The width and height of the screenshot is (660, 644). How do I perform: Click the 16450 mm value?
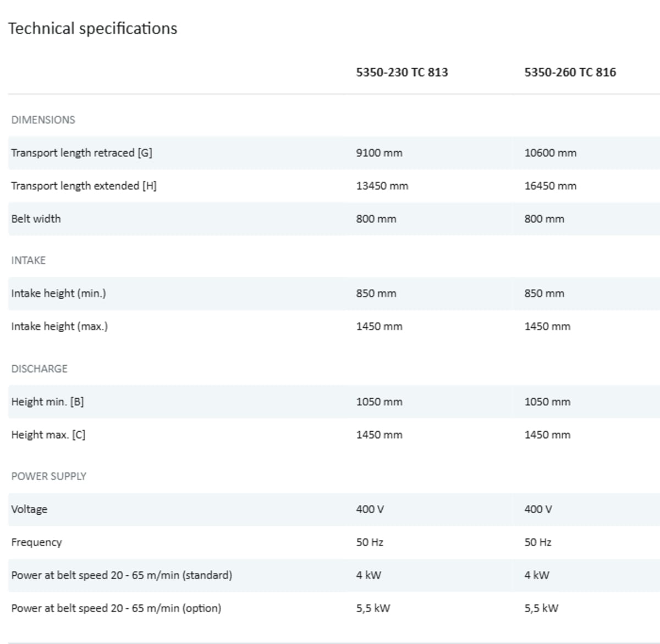[x=550, y=186]
